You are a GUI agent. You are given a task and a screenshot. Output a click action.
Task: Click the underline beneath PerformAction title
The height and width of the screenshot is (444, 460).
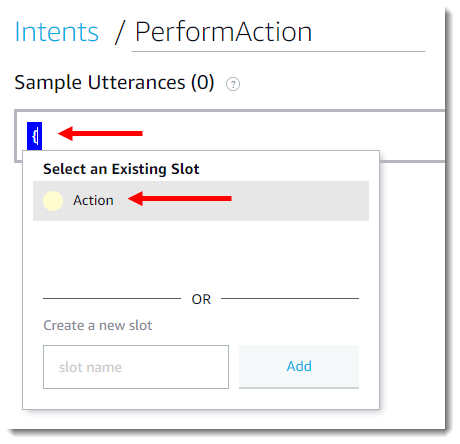(278, 51)
